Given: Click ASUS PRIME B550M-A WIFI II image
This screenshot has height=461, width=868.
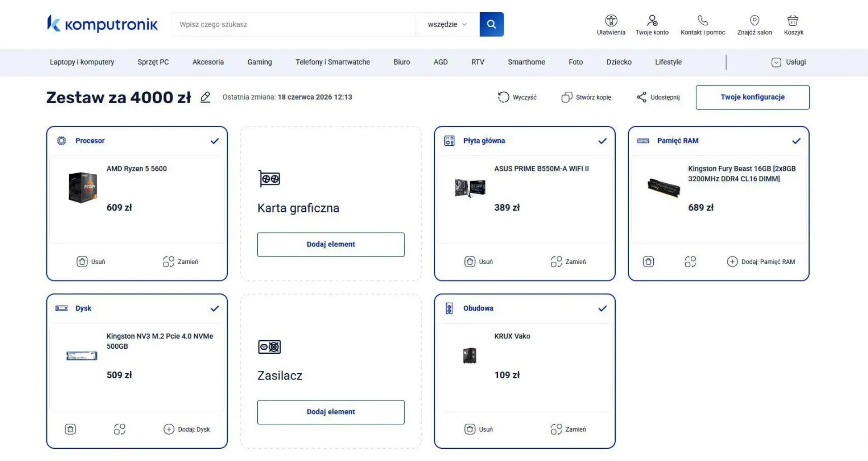Looking at the screenshot, I should coord(470,188).
